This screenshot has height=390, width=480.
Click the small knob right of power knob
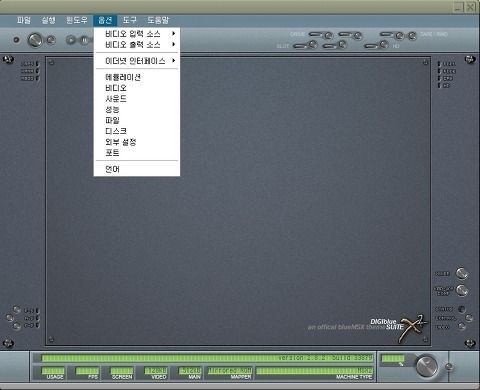[x=51, y=40]
